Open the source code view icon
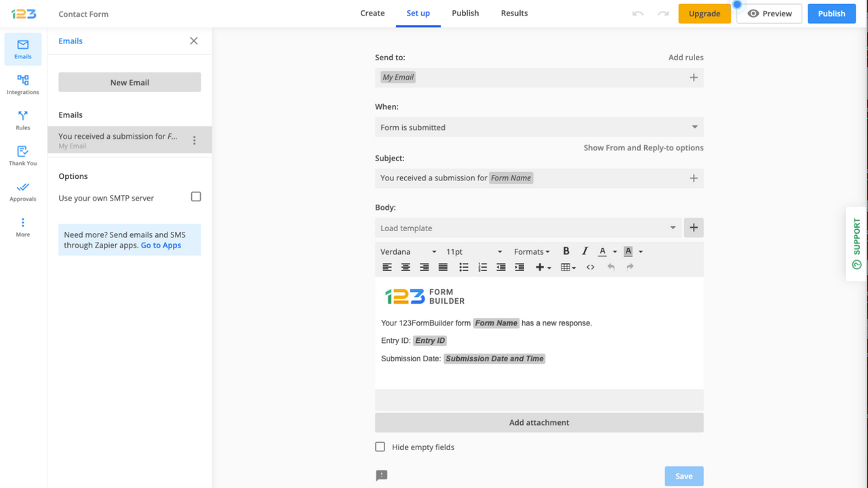 point(591,267)
